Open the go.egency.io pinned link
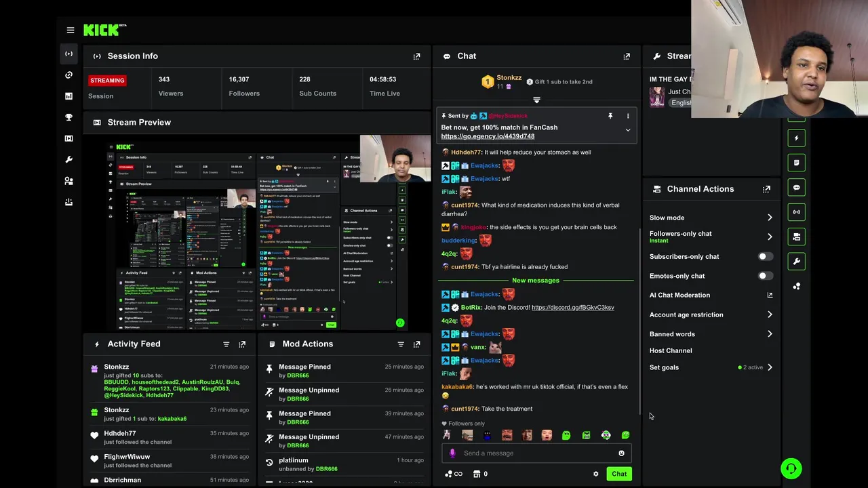This screenshot has width=868, height=488. [488, 136]
